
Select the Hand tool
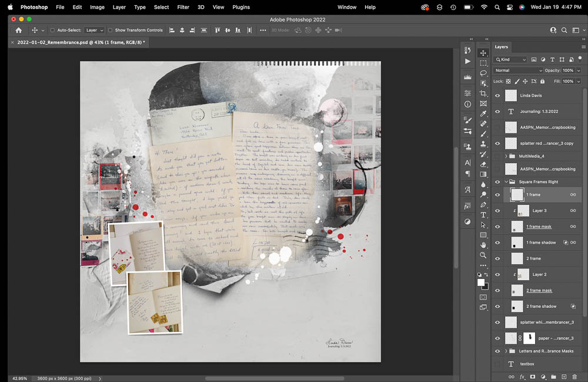[483, 245]
